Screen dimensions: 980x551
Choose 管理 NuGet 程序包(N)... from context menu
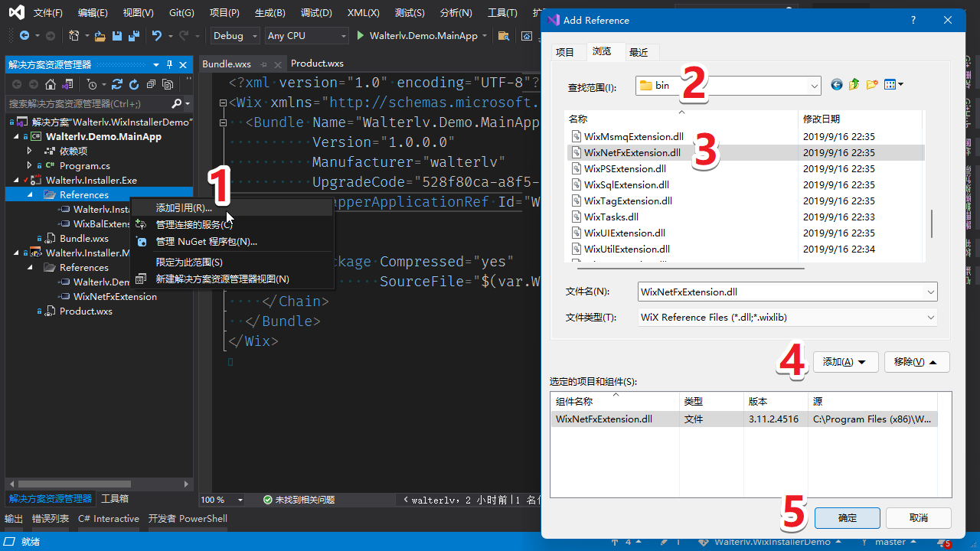click(x=232, y=242)
